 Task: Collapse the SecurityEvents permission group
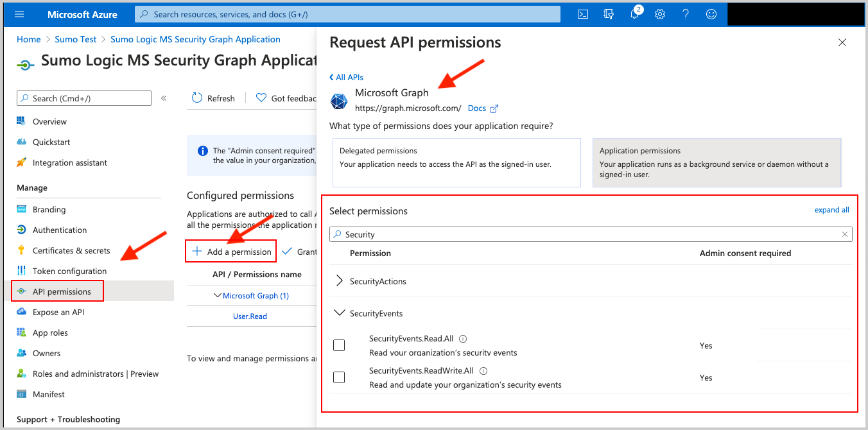pyautogui.click(x=340, y=313)
